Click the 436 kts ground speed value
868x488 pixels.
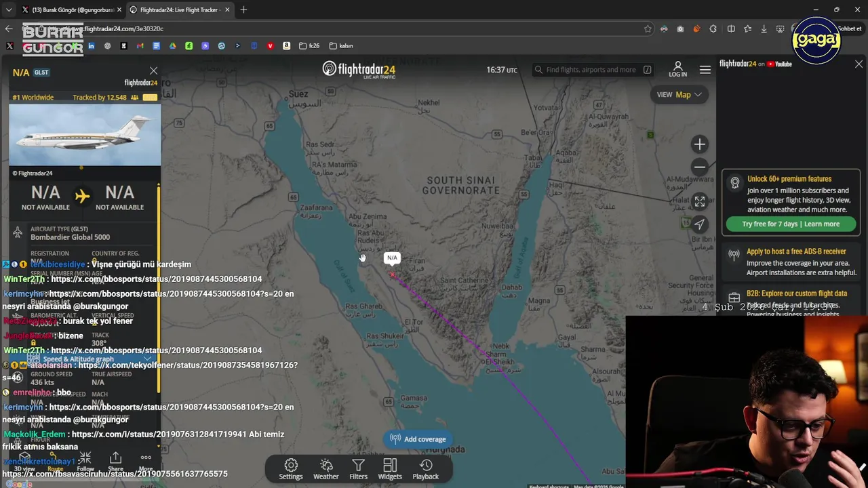point(42,382)
